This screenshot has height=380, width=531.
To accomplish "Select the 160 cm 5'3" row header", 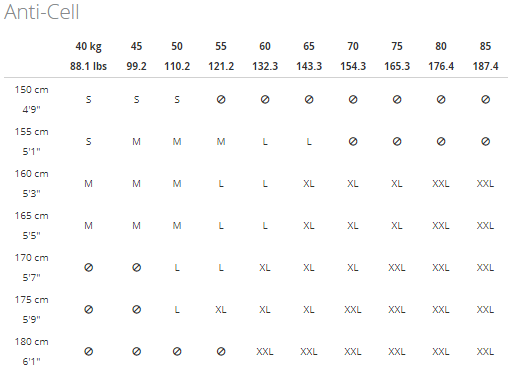I will 31,184.
